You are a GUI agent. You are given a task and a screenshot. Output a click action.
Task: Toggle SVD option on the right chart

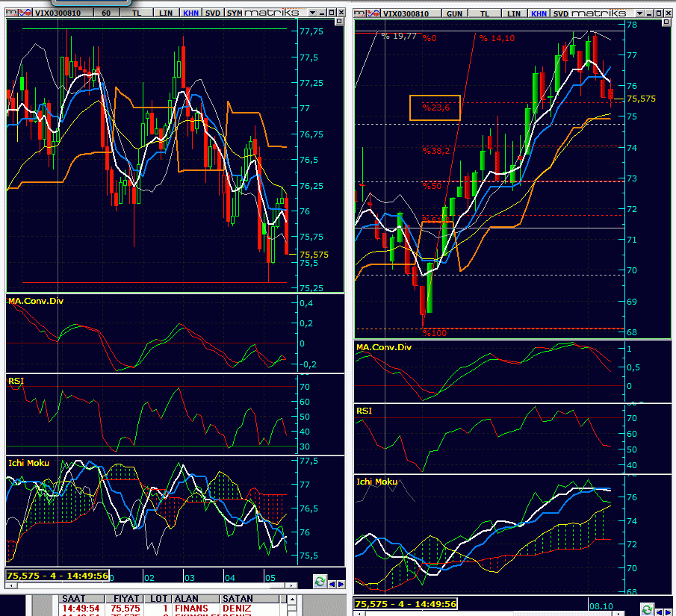coord(560,13)
